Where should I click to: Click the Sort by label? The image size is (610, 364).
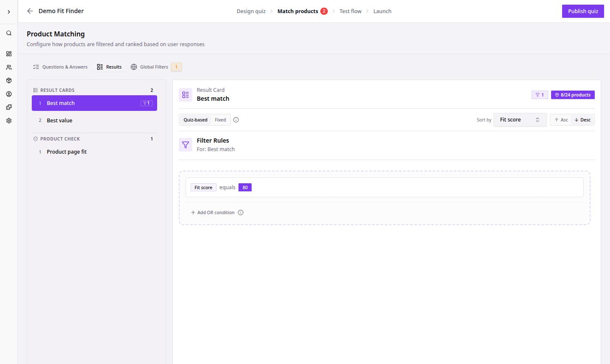(484, 120)
